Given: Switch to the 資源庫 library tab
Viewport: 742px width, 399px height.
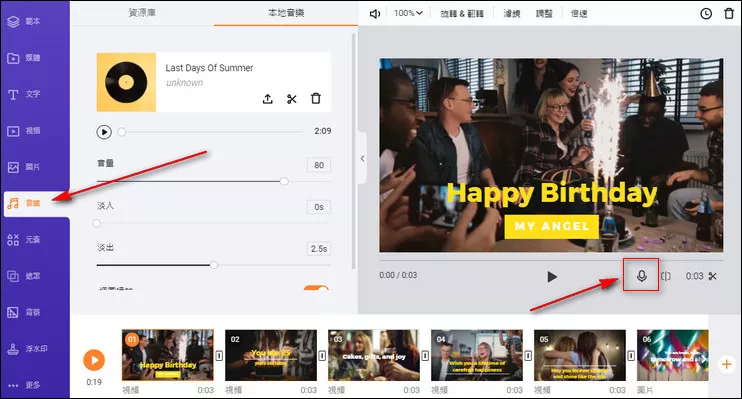Looking at the screenshot, I should 142,13.
